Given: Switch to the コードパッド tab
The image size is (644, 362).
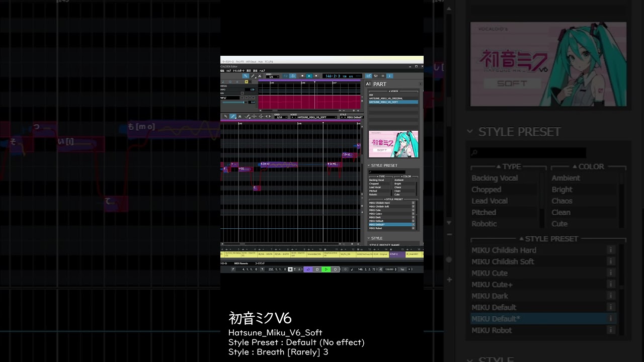Looking at the screenshot, I should tap(260, 263).
